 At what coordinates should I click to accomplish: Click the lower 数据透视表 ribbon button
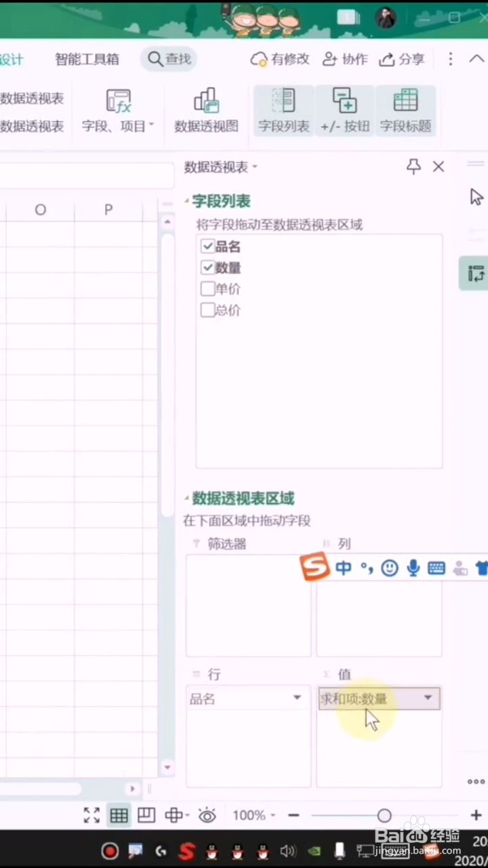[32, 125]
